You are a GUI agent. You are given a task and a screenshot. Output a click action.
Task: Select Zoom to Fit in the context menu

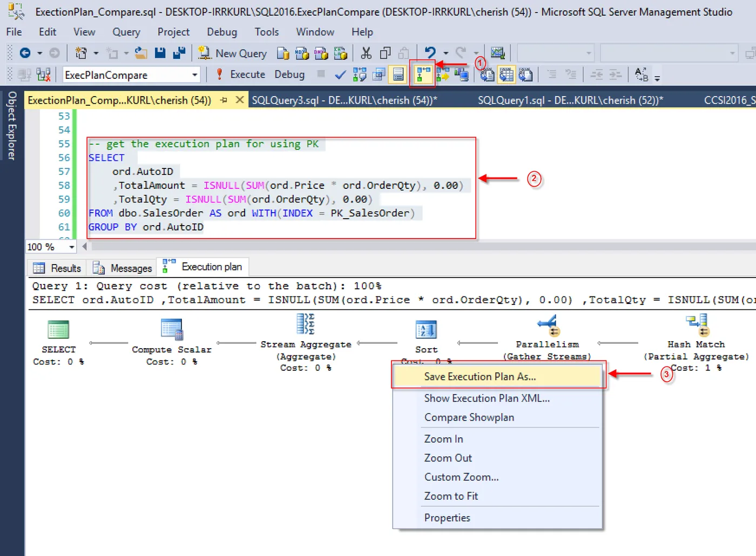click(x=497, y=496)
